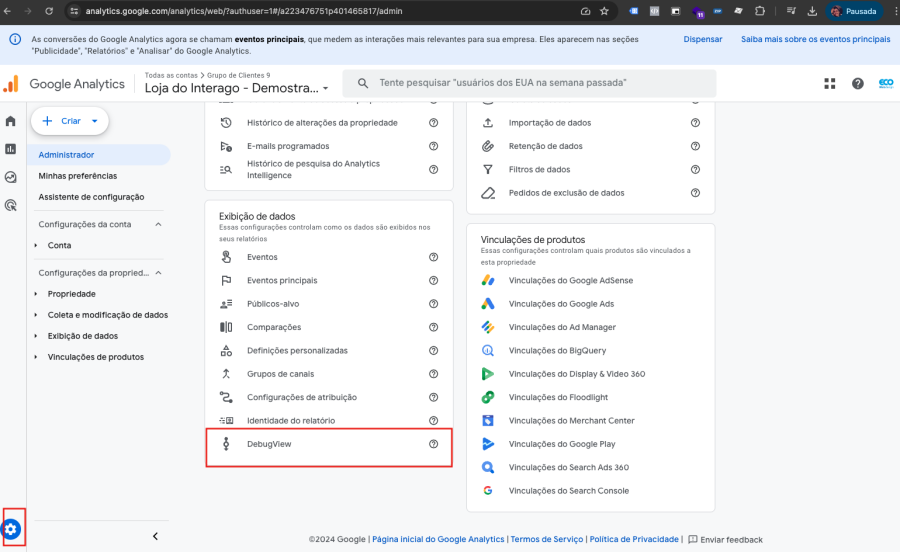The height and width of the screenshot is (552, 900).
Task: Collapse the Configurações da propriedade section
Action: tap(158, 273)
